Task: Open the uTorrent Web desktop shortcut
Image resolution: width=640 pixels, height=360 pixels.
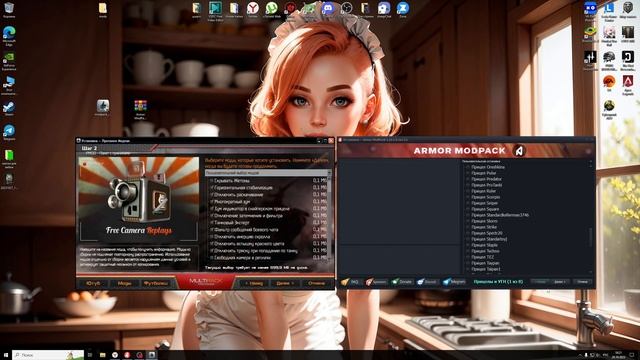Action: pos(271,9)
